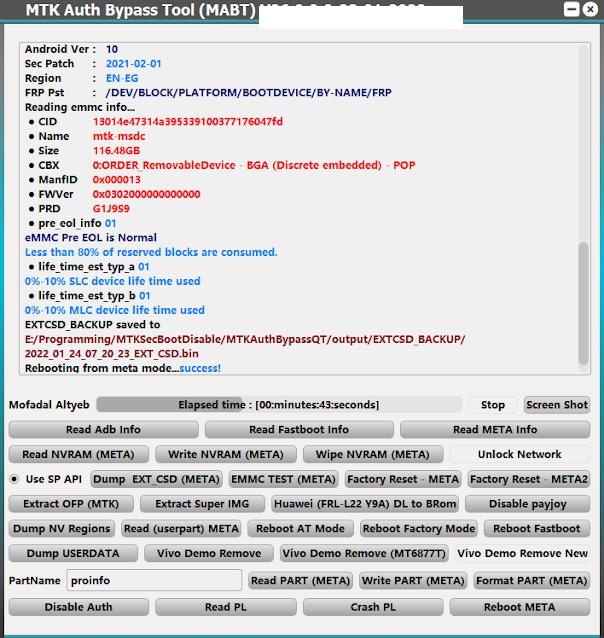Click Read NVRAM (META)
The image size is (604, 638).
point(79,454)
